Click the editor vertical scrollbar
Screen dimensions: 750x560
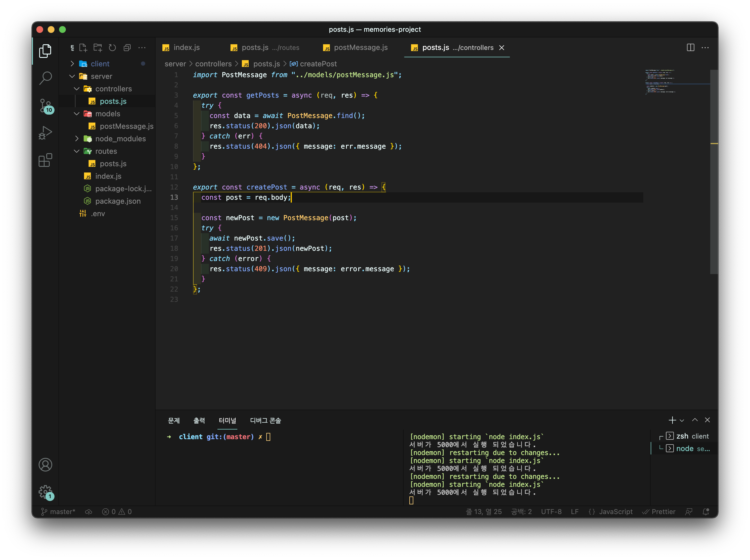coord(714,172)
